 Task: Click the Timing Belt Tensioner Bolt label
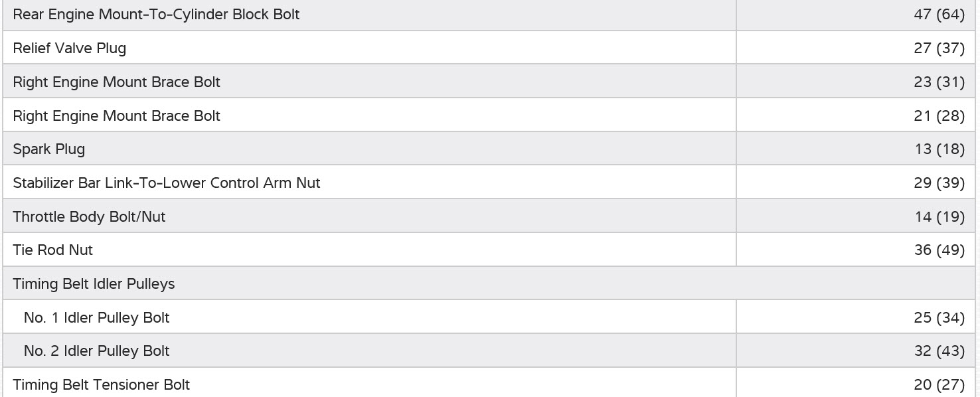(x=102, y=384)
